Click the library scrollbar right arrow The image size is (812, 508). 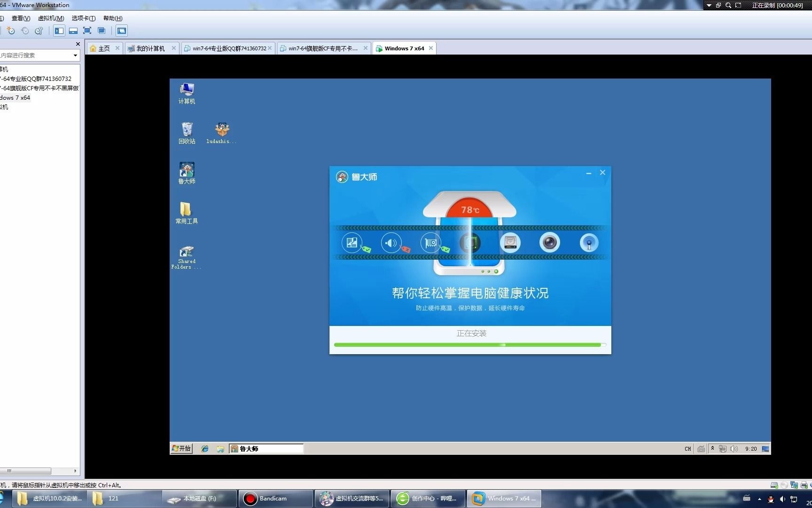point(75,471)
